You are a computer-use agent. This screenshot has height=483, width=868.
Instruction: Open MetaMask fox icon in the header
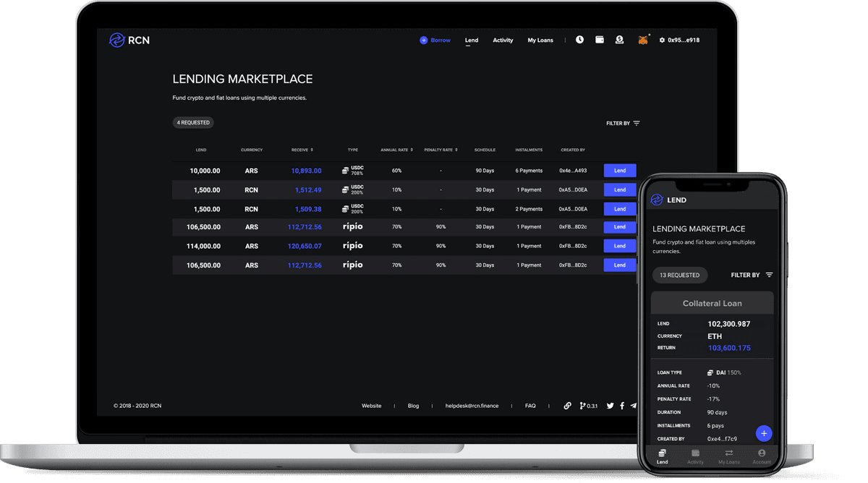(x=643, y=40)
